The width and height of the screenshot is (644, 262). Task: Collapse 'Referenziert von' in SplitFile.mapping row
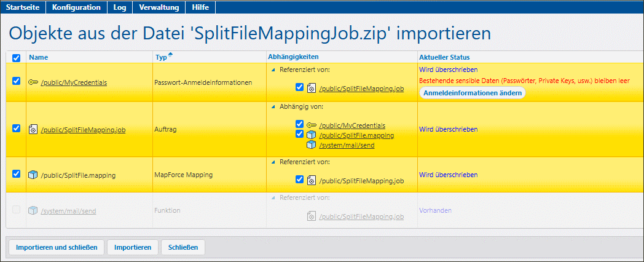(273, 162)
